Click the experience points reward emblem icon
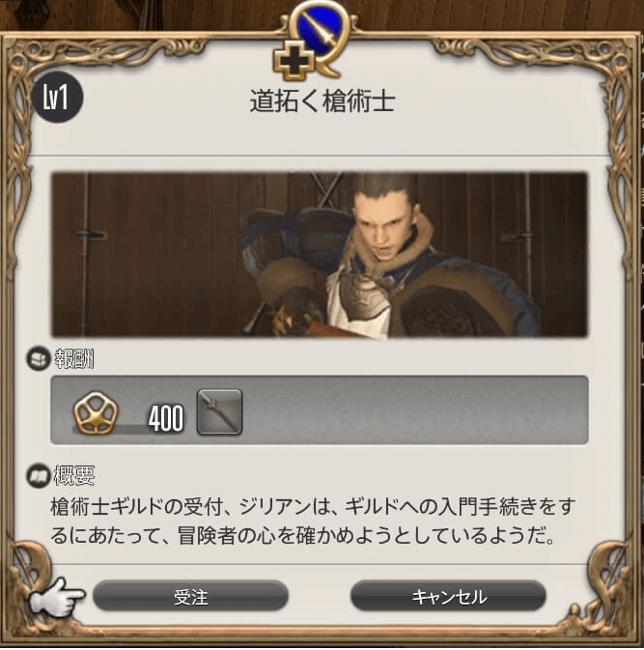Screen dimensions: 644x650 pyautogui.click(x=96, y=412)
